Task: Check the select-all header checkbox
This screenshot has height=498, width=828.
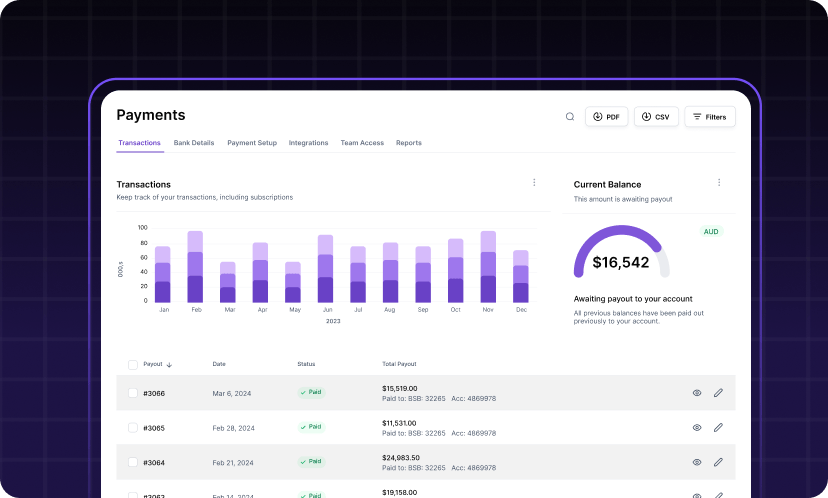Action: 133,364
